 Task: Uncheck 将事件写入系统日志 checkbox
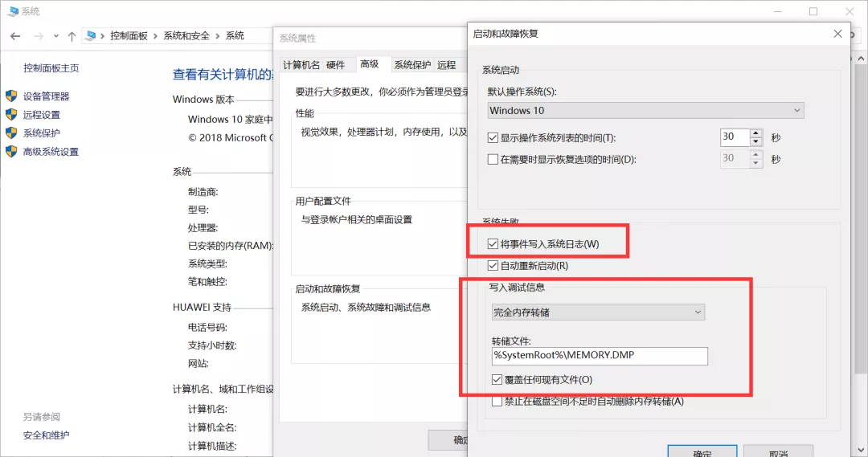(x=493, y=244)
